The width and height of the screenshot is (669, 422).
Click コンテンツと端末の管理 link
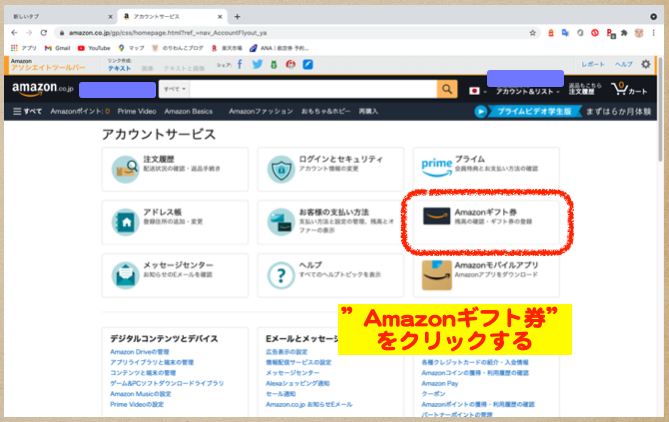(143, 373)
